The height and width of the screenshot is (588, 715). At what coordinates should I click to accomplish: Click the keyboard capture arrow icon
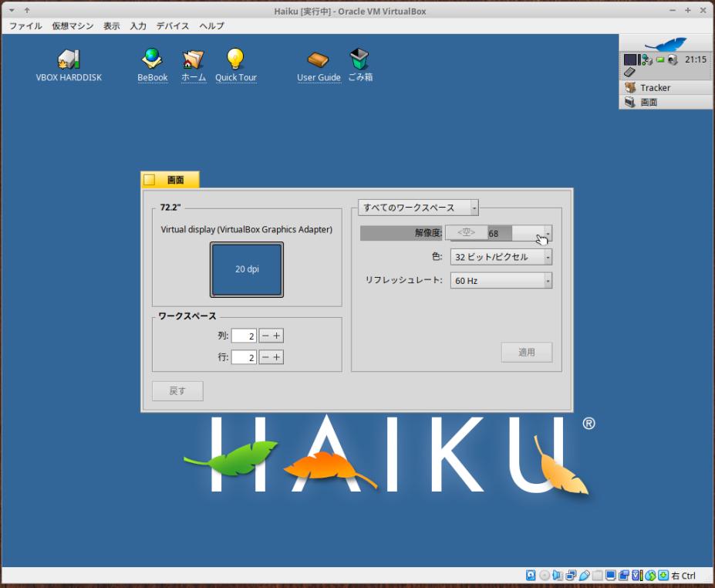click(x=663, y=575)
